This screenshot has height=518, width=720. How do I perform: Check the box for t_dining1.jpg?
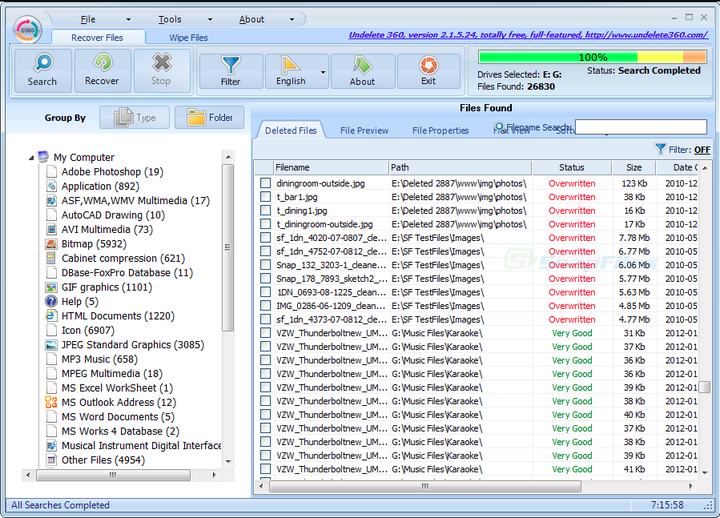pos(265,210)
